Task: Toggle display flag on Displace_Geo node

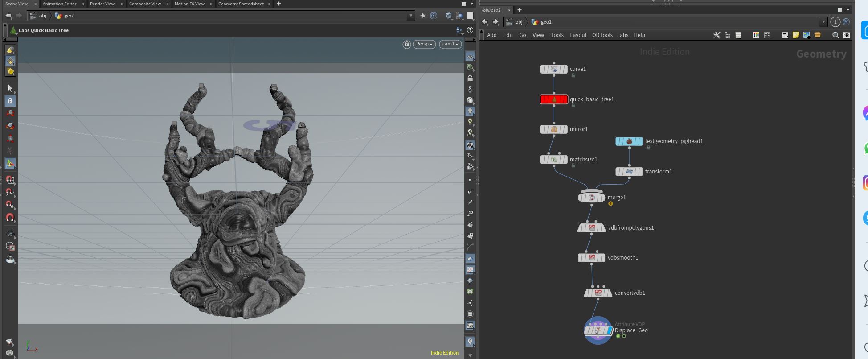Action: click(x=610, y=330)
